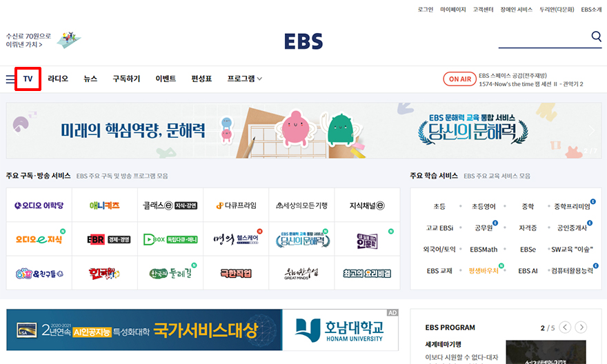Open the EBSMath learning service
The width and height of the screenshot is (607, 364).
[484, 250]
